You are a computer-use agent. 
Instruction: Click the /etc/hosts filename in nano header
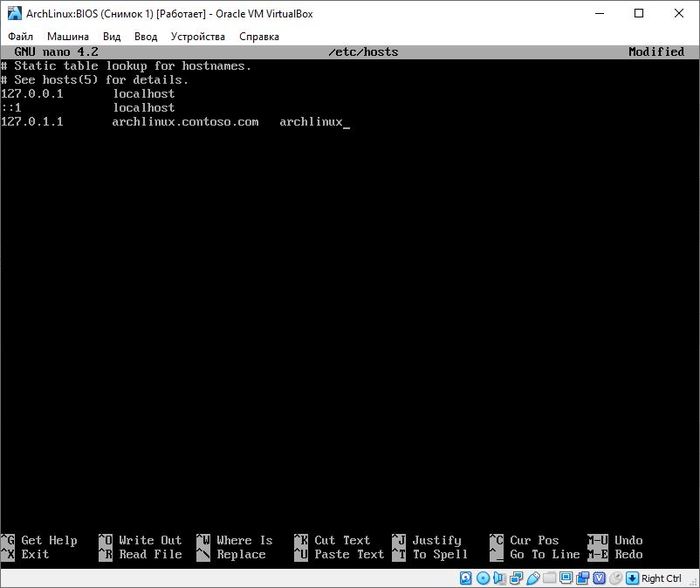[363, 52]
